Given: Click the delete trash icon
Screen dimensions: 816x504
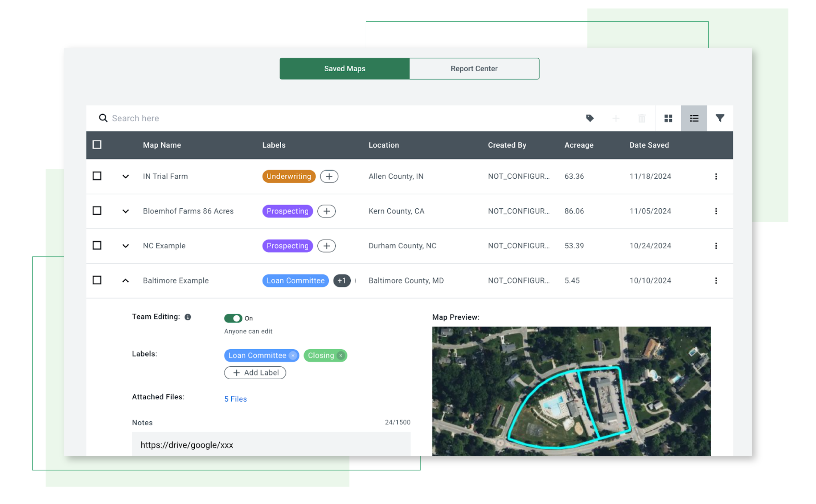Looking at the screenshot, I should coord(641,118).
